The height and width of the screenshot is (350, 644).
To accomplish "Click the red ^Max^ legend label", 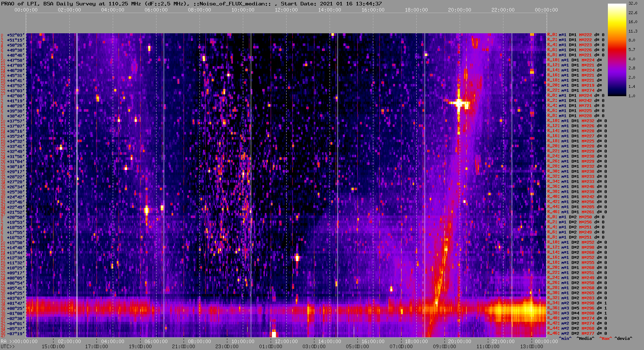I will (x=605, y=339).
